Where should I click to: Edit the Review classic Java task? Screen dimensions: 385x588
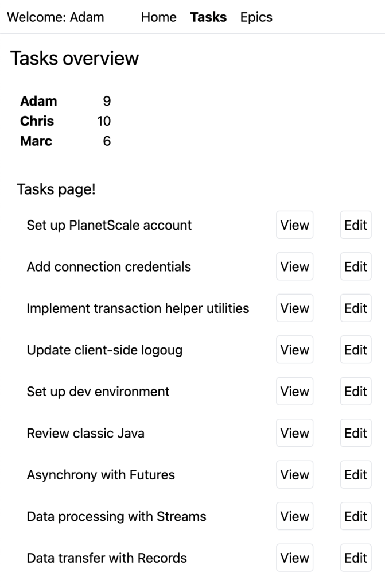356,433
